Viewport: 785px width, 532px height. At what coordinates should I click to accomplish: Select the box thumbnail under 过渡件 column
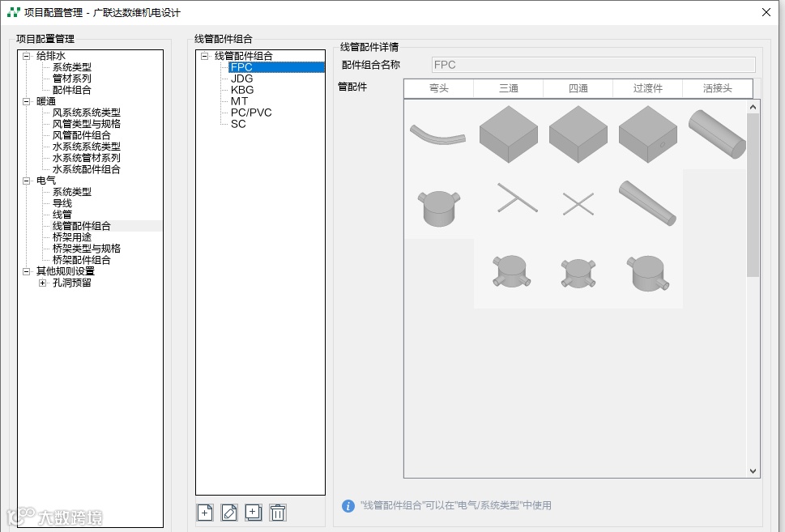click(648, 134)
